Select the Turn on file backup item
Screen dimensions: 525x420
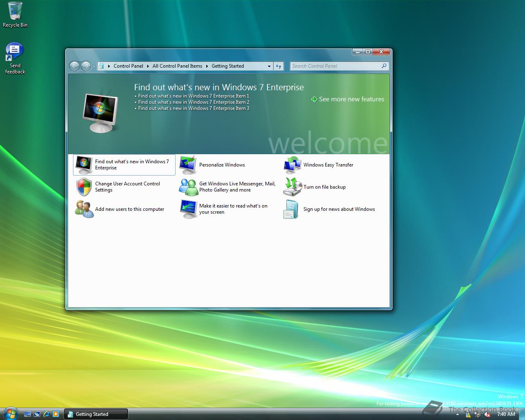pos(332,187)
